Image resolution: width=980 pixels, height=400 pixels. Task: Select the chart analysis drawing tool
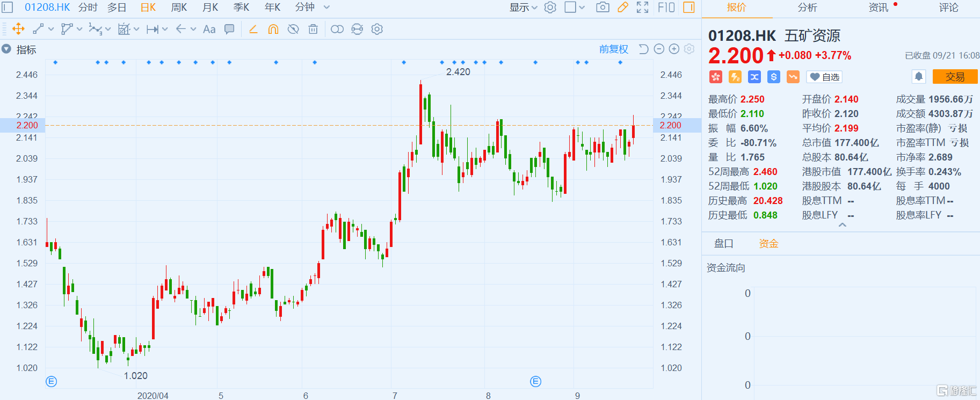[x=124, y=29]
